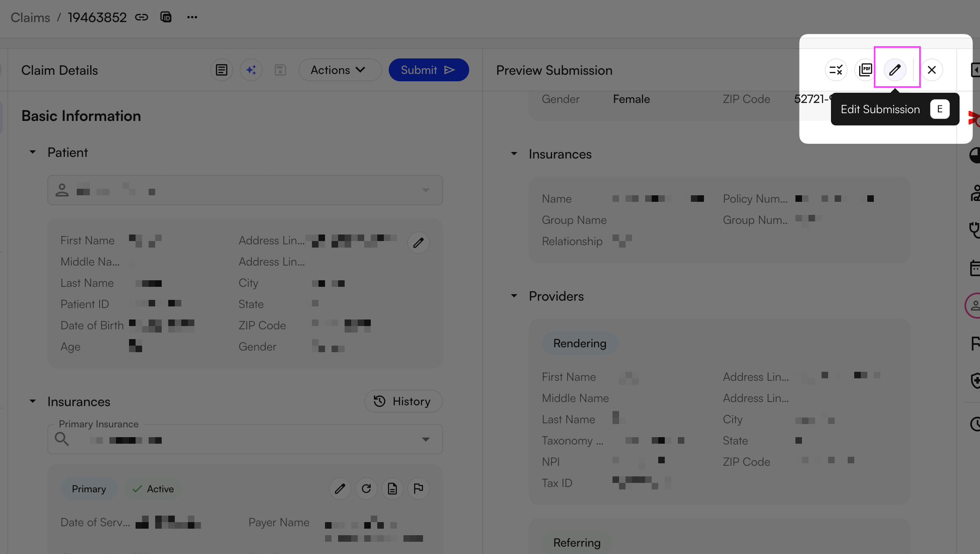
Task: Collapse Insurances in Preview Submission
Action: click(x=514, y=154)
